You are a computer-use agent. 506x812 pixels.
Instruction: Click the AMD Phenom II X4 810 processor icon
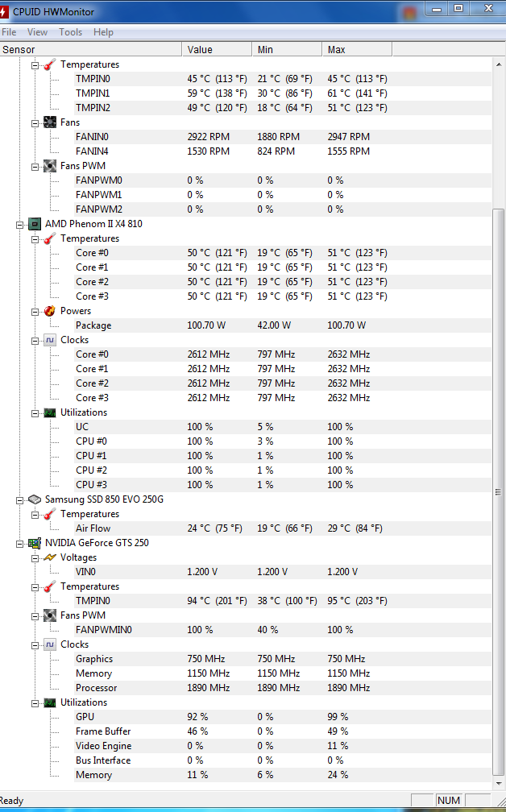pos(35,224)
